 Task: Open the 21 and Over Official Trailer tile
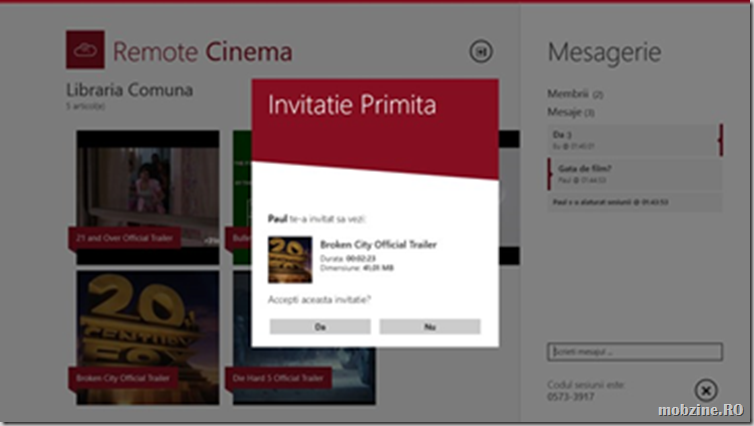coord(148,197)
